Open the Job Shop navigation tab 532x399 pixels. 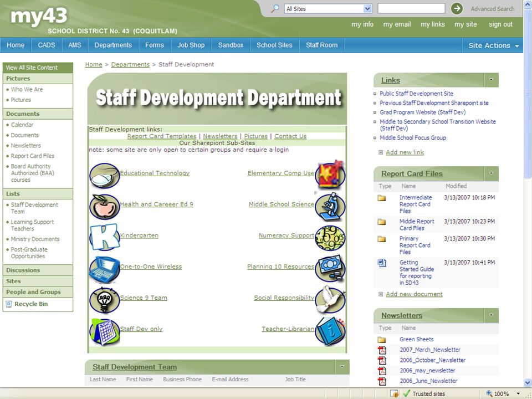coord(191,45)
